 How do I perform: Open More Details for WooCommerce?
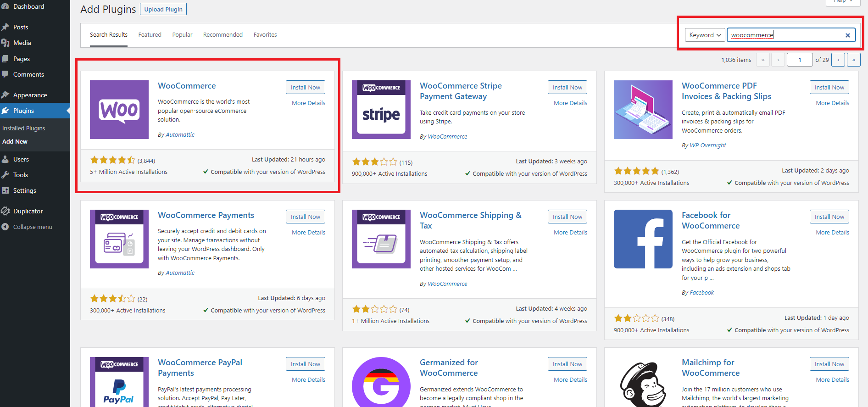coord(309,103)
